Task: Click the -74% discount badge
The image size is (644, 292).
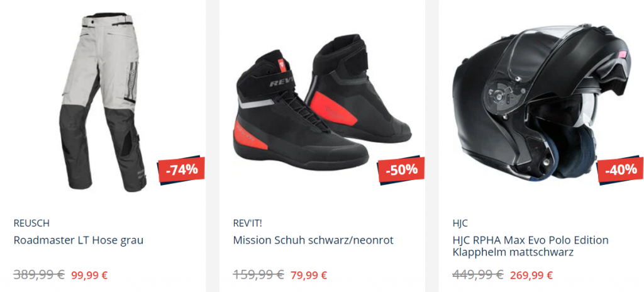Action: click(181, 169)
